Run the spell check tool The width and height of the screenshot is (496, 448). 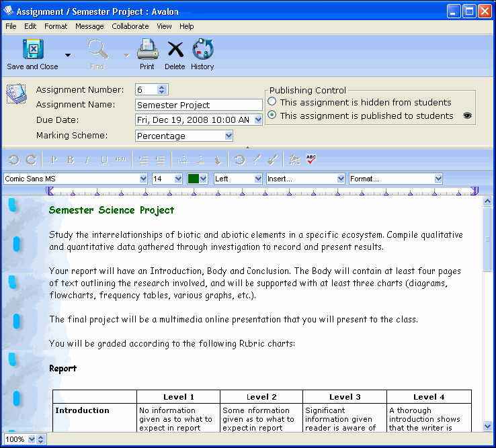click(x=311, y=160)
